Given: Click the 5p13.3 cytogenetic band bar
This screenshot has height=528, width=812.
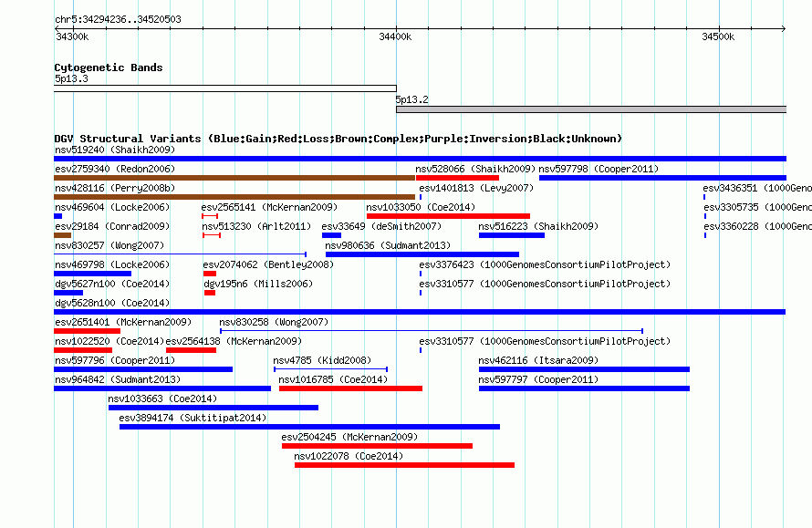Looking at the screenshot, I should [x=225, y=88].
